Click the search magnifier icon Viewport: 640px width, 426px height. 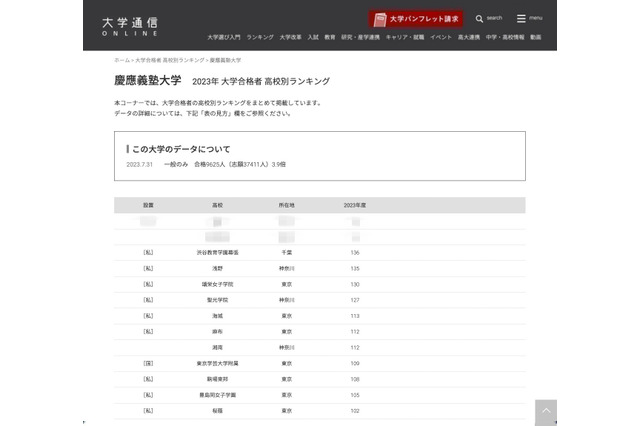[479, 19]
